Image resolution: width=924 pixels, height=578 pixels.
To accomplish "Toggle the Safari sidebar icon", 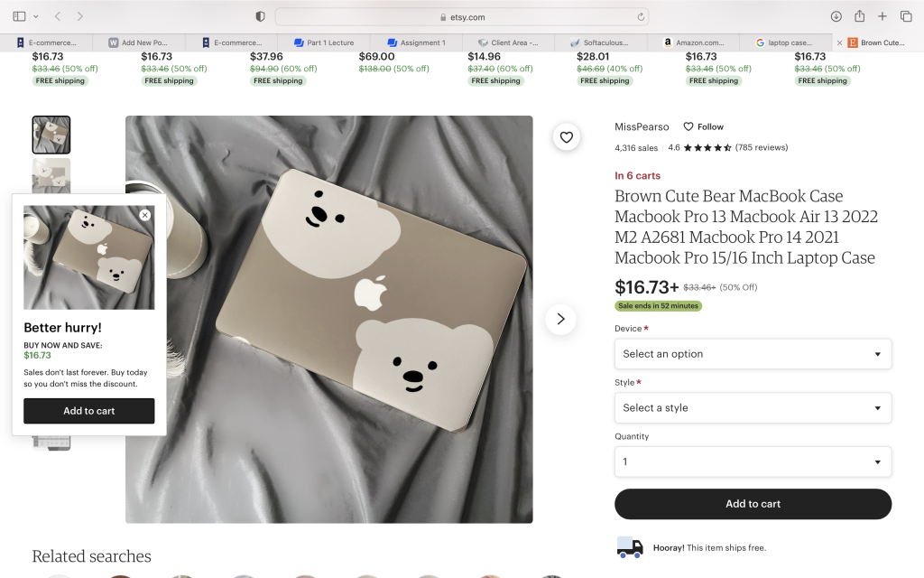I will (19, 16).
